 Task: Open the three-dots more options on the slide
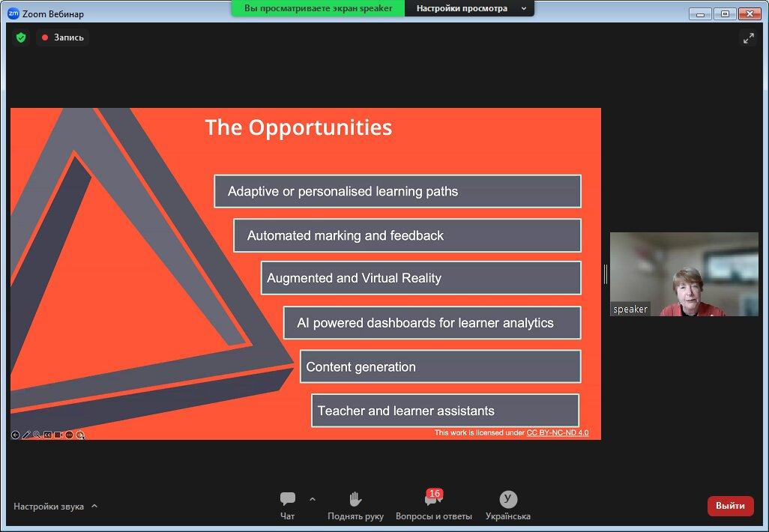tap(69, 435)
